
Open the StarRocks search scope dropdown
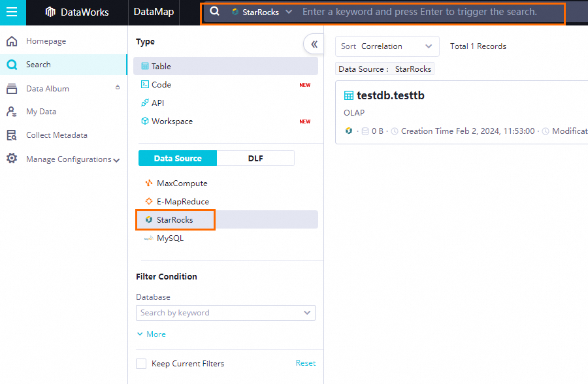click(x=262, y=12)
